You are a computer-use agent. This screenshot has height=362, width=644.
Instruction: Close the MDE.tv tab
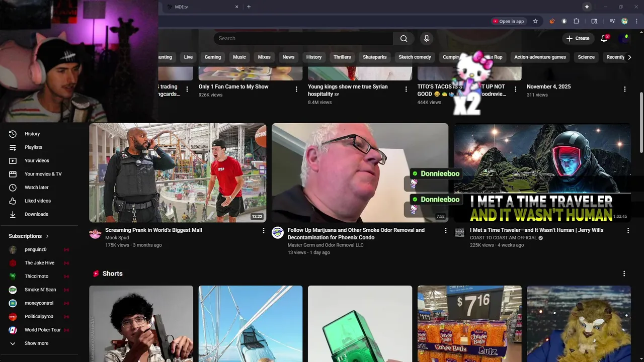(236, 7)
